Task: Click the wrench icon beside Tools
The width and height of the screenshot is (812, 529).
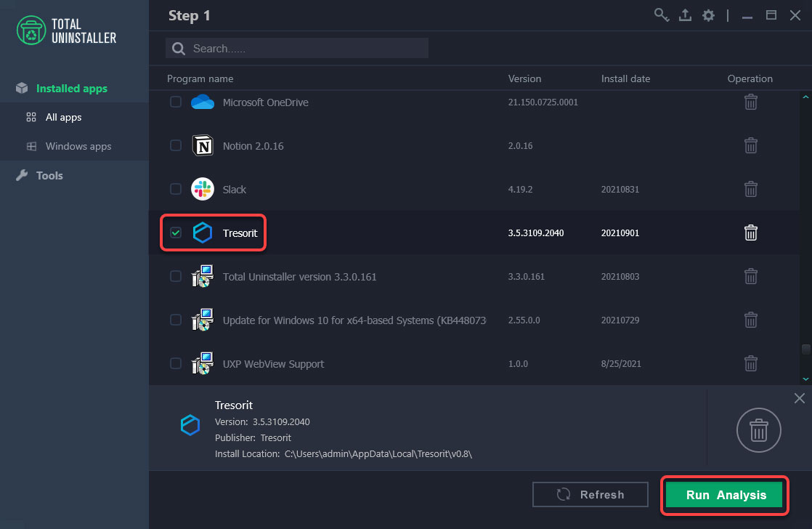Action: coord(22,175)
